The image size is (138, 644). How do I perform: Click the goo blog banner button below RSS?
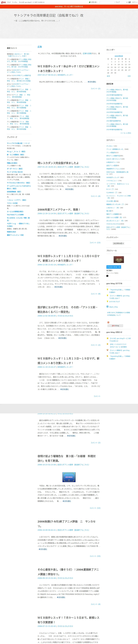click(x=115, y=326)
